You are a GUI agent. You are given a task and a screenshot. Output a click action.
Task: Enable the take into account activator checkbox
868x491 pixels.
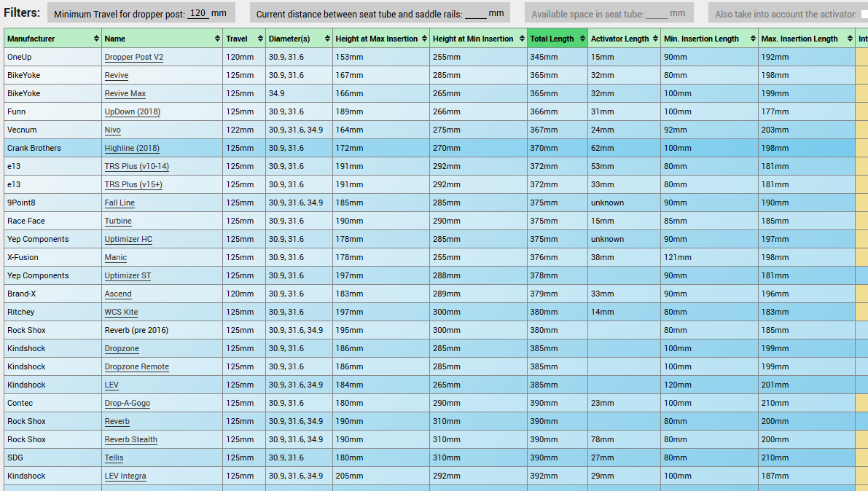coord(864,14)
